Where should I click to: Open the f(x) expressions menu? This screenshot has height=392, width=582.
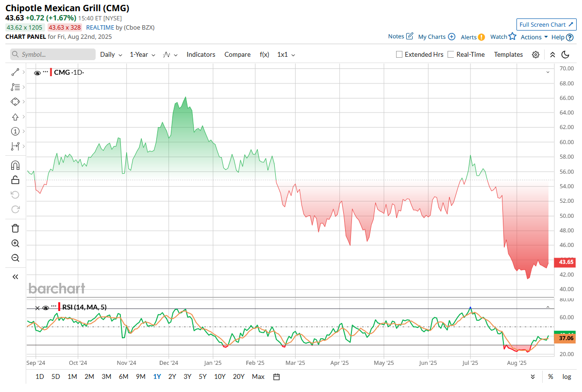264,54
